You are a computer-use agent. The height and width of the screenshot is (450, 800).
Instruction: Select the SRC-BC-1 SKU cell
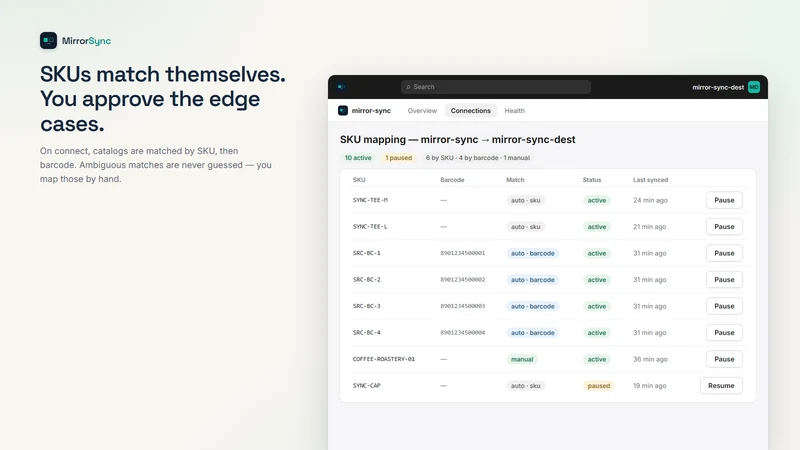[366, 254]
